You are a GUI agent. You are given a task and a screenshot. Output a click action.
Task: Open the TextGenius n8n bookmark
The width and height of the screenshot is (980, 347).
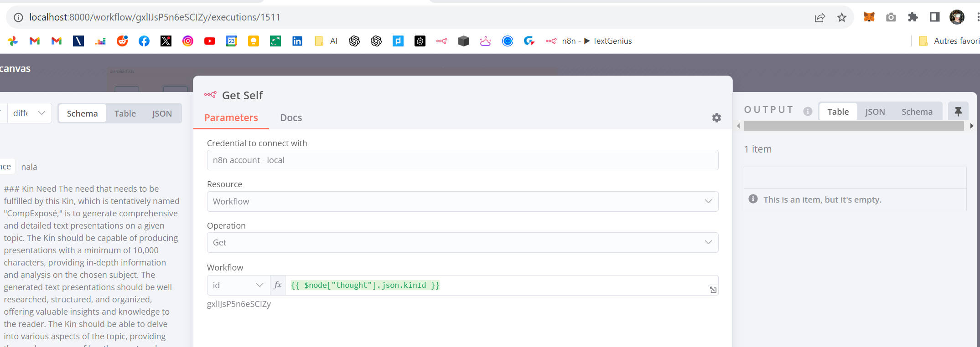coord(588,41)
